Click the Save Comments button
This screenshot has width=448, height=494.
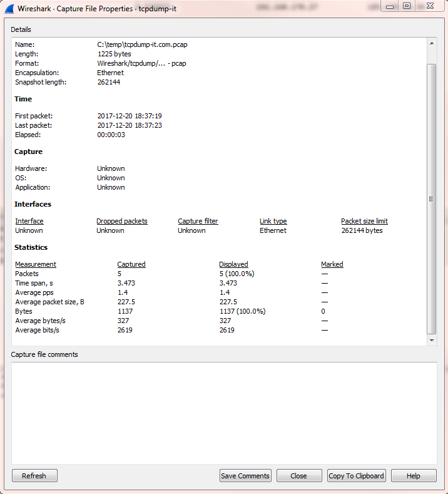(x=245, y=476)
